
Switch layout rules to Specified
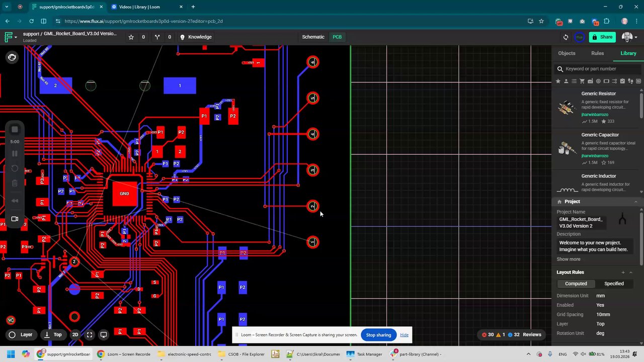[x=614, y=284]
